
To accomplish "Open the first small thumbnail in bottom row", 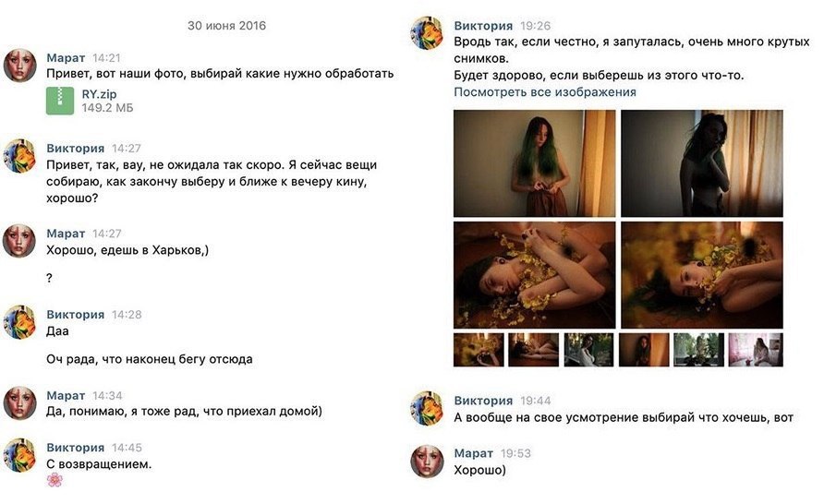I will pos(479,350).
